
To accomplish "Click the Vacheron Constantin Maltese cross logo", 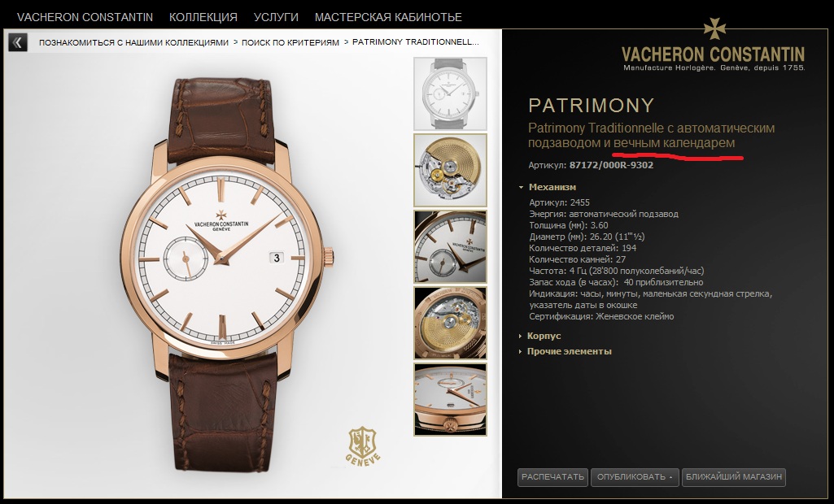I will [x=714, y=29].
